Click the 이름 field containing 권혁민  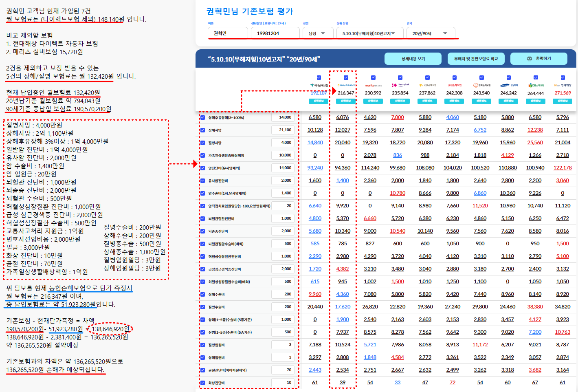coord(228,33)
